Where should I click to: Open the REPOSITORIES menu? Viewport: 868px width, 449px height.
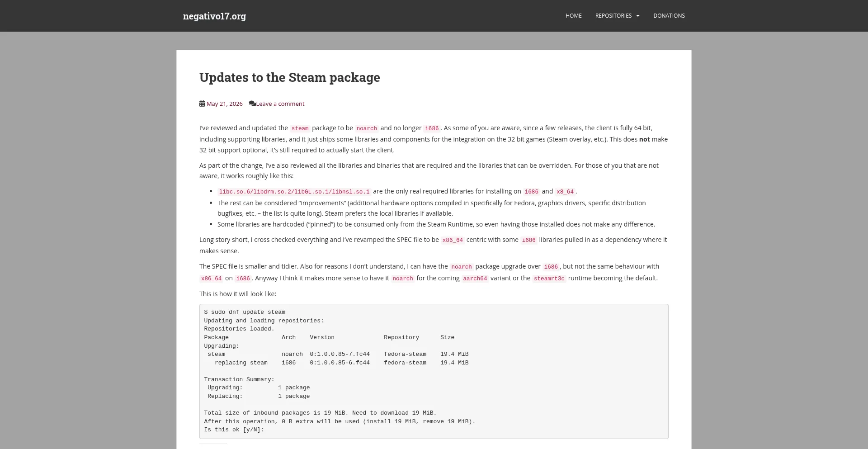pyautogui.click(x=613, y=16)
